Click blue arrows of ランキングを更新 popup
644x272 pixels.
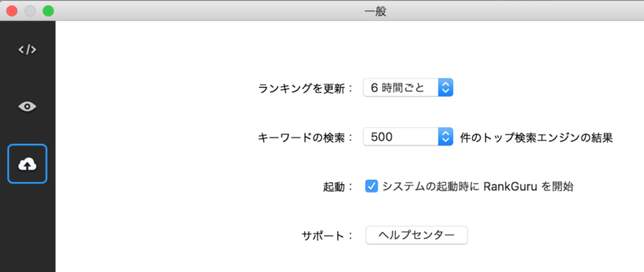(x=445, y=88)
